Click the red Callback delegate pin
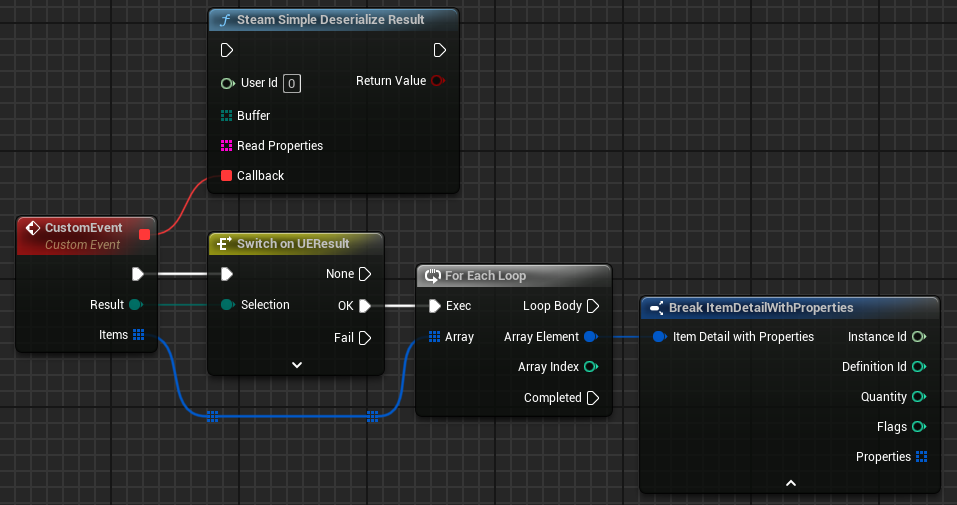This screenshot has width=957, height=505. point(226,176)
